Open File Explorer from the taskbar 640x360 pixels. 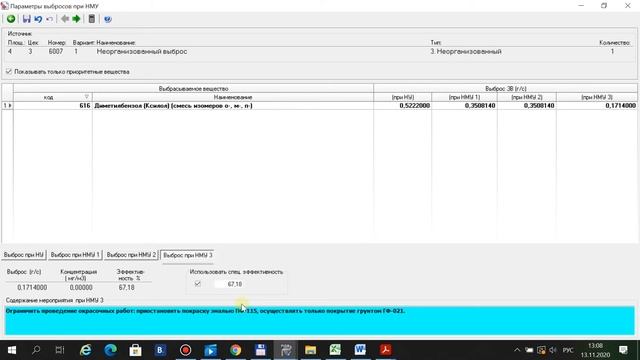[x=310, y=350]
